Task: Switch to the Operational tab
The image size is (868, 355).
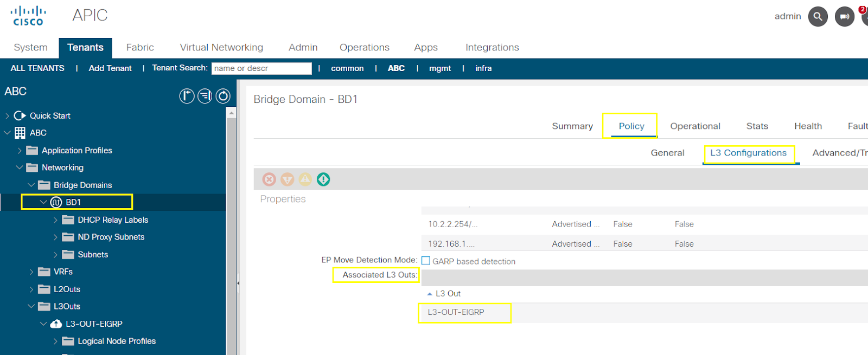Action: 695,126
